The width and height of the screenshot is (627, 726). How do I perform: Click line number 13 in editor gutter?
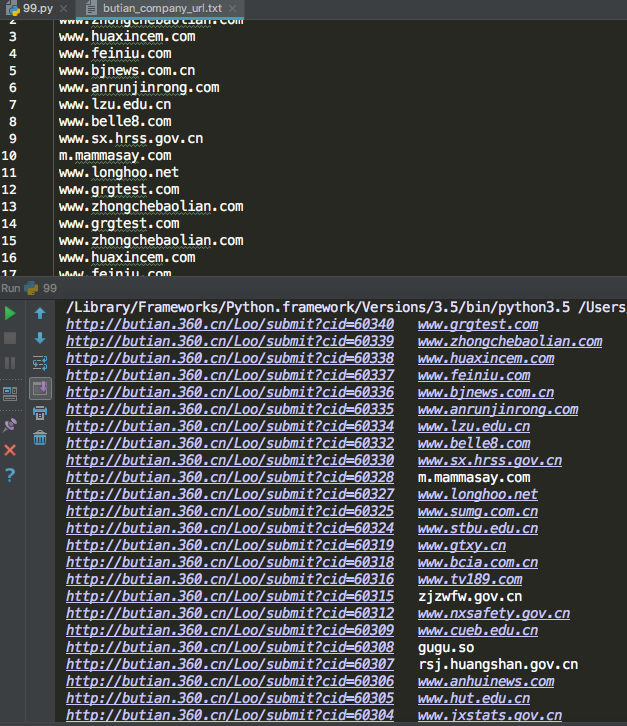tap(9, 206)
